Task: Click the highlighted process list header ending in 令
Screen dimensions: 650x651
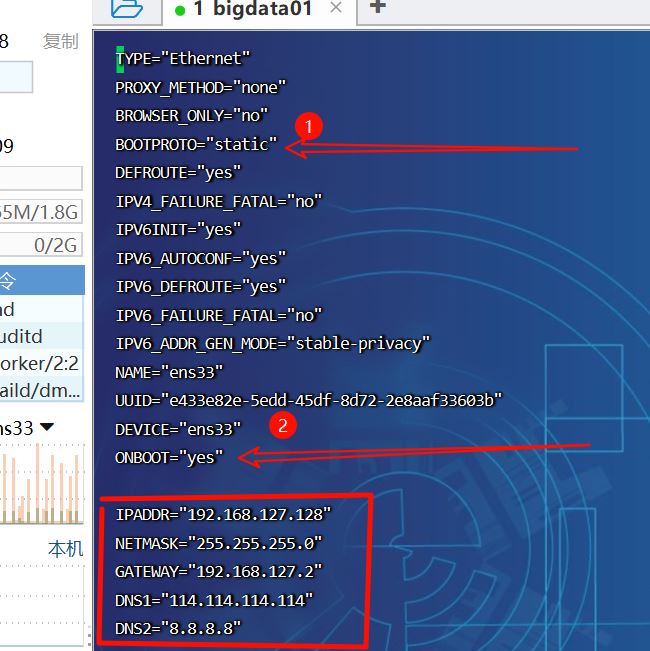Action: [42, 280]
